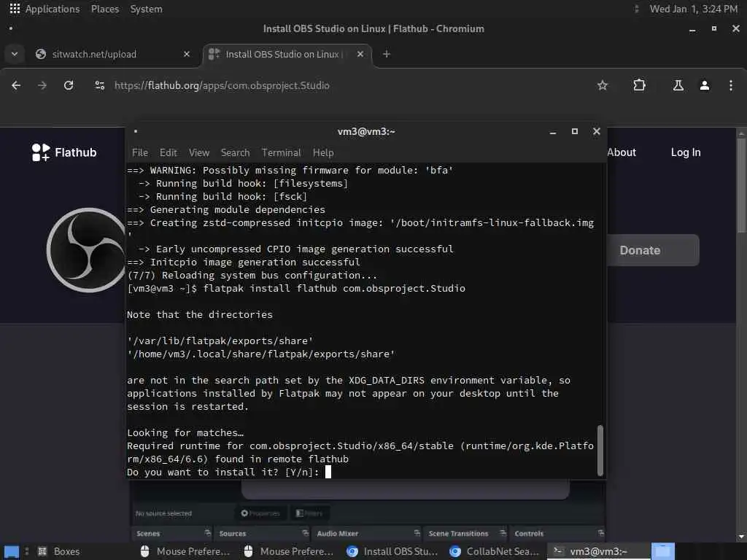This screenshot has width=747, height=560.
Task: Click the Flathub logo
Action: click(x=64, y=152)
